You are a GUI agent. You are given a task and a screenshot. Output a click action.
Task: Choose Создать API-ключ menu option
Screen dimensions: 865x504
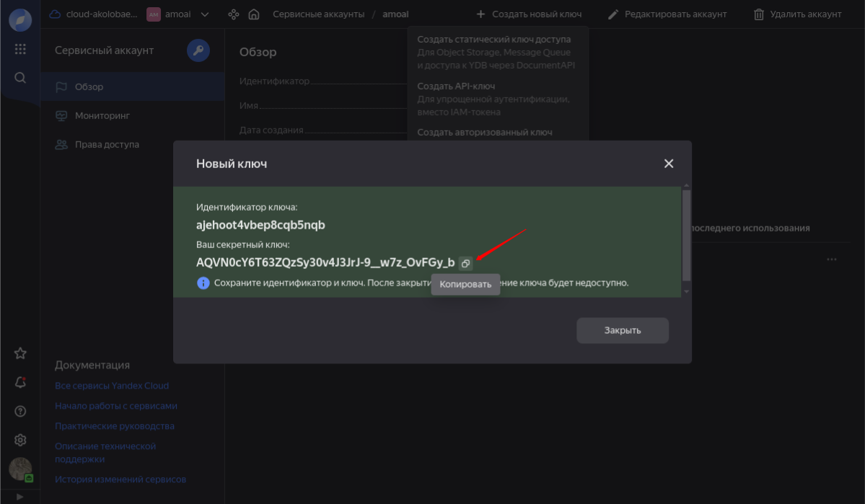click(456, 86)
